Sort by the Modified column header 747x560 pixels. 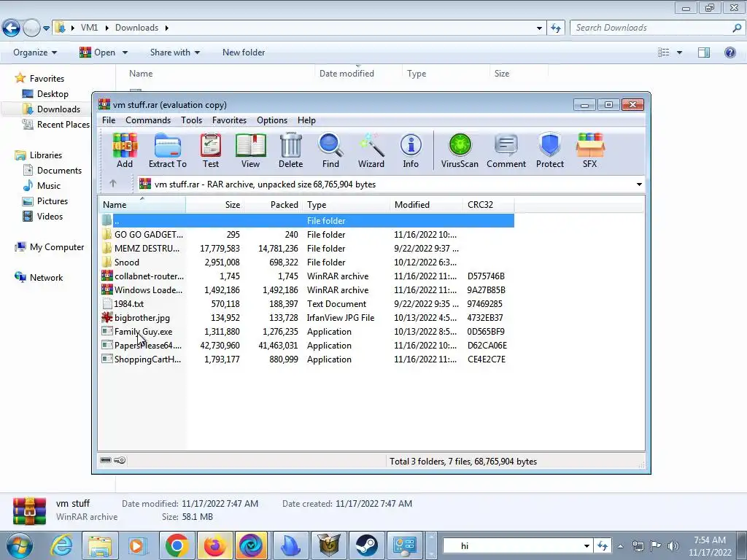tap(426, 205)
